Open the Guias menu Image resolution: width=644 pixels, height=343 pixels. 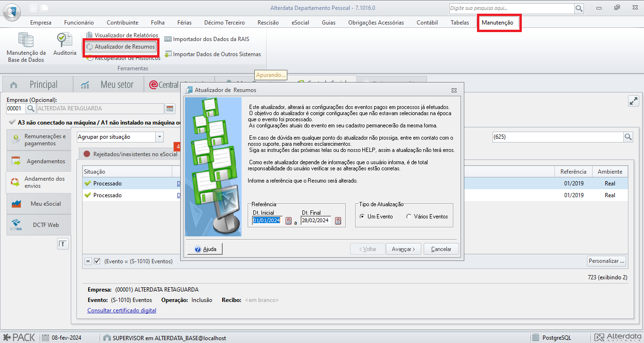click(329, 23)
